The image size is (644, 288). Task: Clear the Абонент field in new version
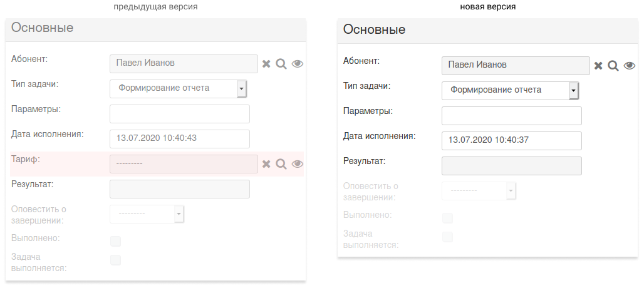(x=598, y=66)
